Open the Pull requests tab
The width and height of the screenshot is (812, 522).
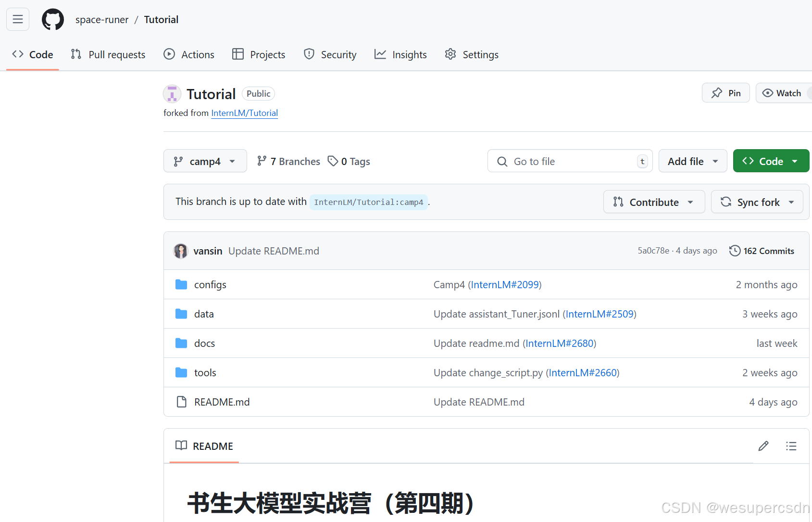click(108, 54)
